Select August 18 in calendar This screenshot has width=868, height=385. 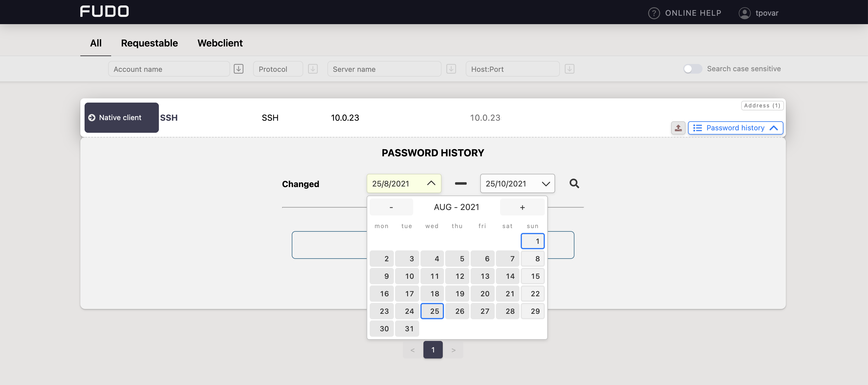[x=432, y=294]
